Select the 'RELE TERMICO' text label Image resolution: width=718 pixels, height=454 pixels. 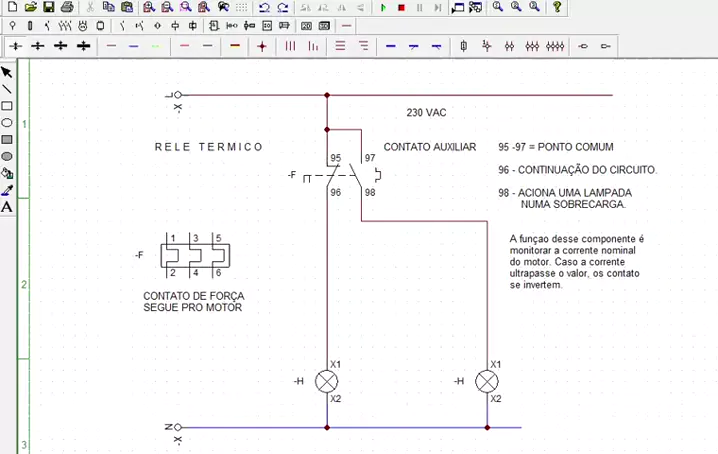click(x=209, y=147)
